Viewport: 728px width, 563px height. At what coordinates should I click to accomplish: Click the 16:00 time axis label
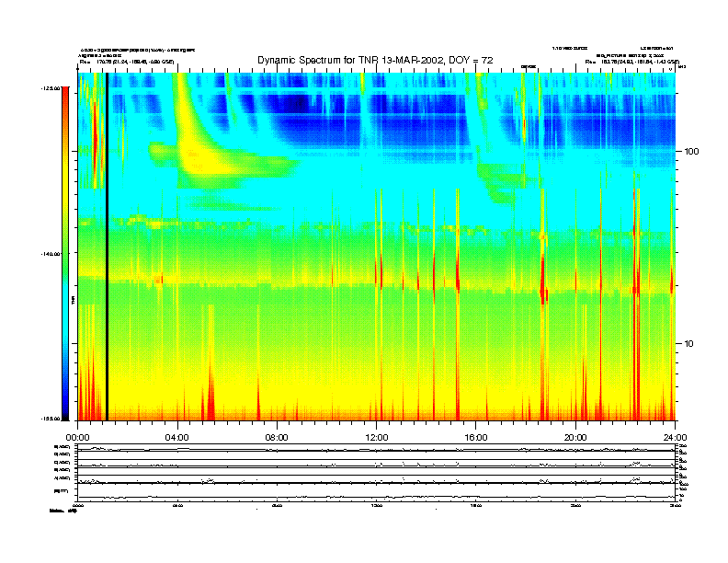476,438
